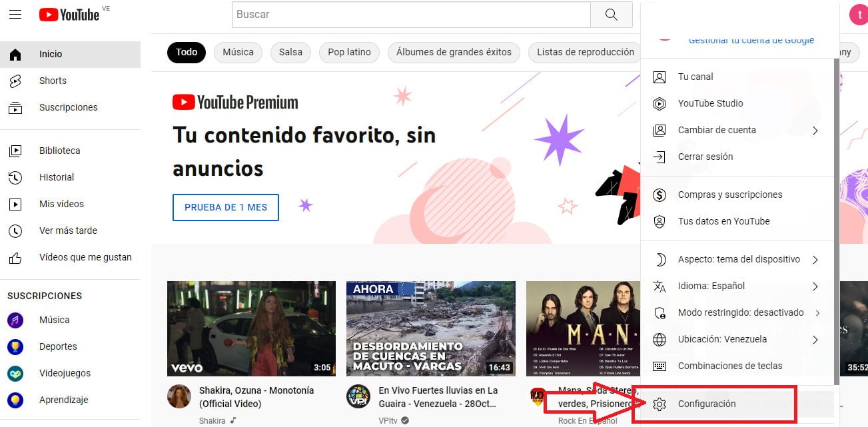Open Mis vídeos in sidebar

[70, 204]
